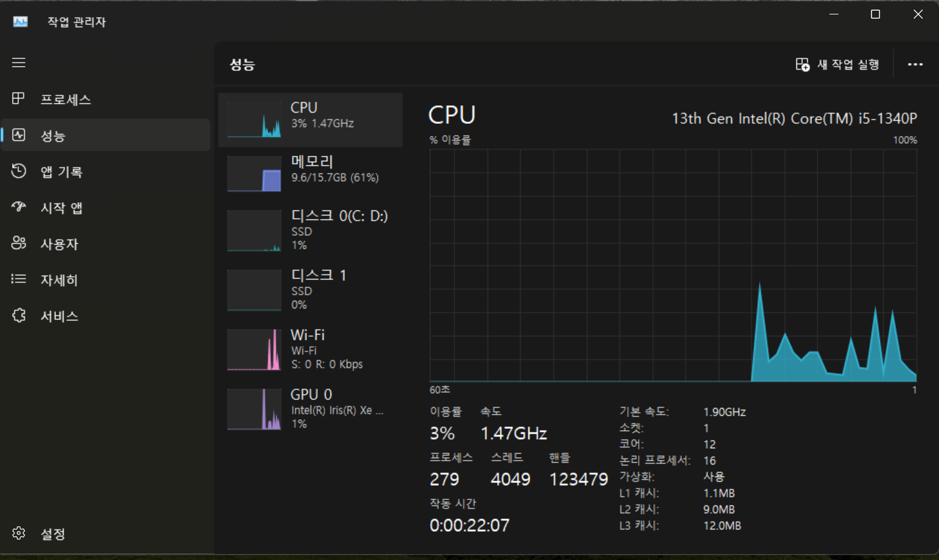939x560 pixels.
Task: Open the 프로세스 (Processes) page icon
Action: [x=19, y=99]
